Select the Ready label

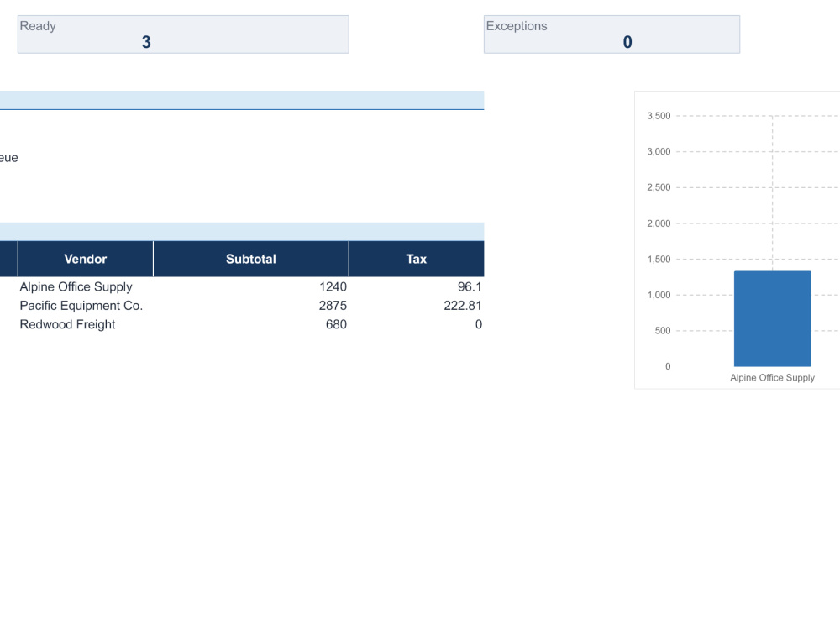pos(38,26)
